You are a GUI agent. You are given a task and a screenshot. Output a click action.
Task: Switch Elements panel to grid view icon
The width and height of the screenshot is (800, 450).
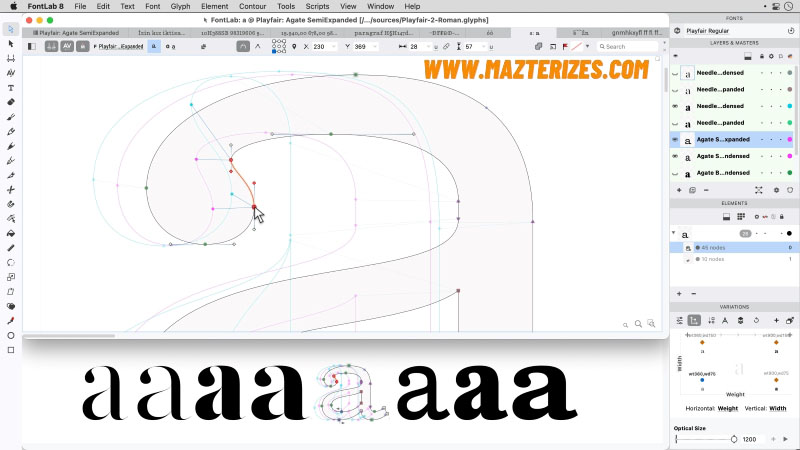pos(741,216)
